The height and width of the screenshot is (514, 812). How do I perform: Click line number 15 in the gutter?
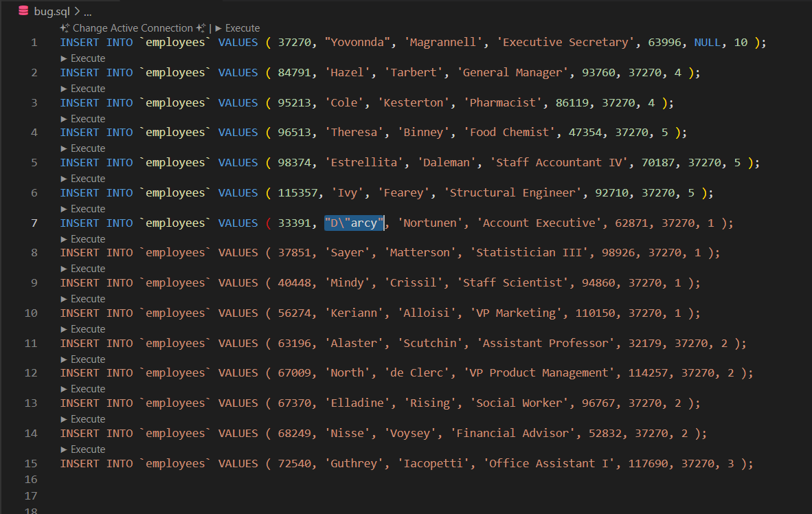31,462
